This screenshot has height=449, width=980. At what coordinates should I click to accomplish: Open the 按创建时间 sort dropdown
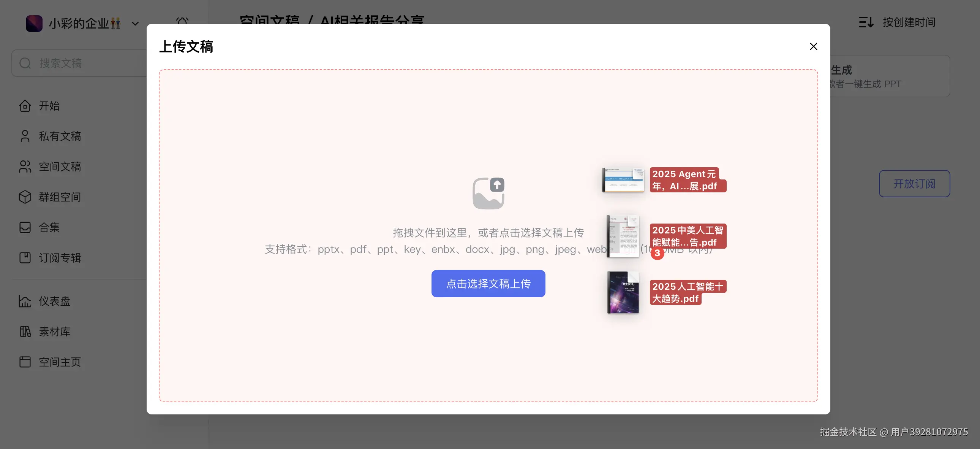pyautogui.click(x=897, y=22)
